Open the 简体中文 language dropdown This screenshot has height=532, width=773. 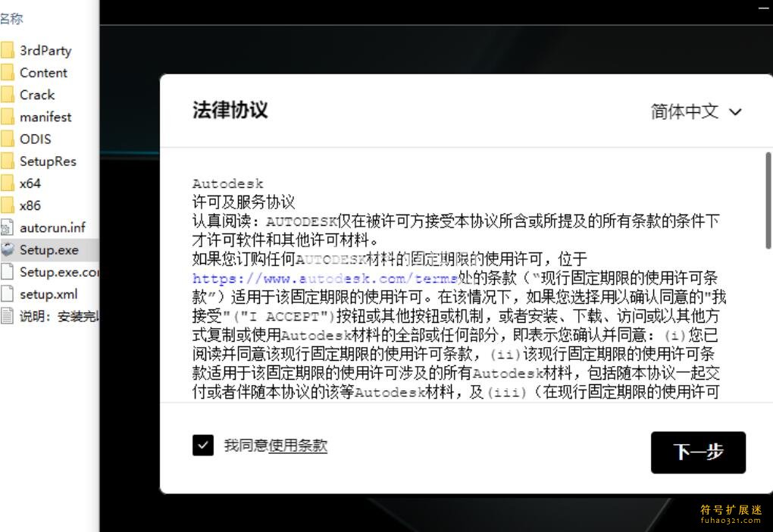696,111
